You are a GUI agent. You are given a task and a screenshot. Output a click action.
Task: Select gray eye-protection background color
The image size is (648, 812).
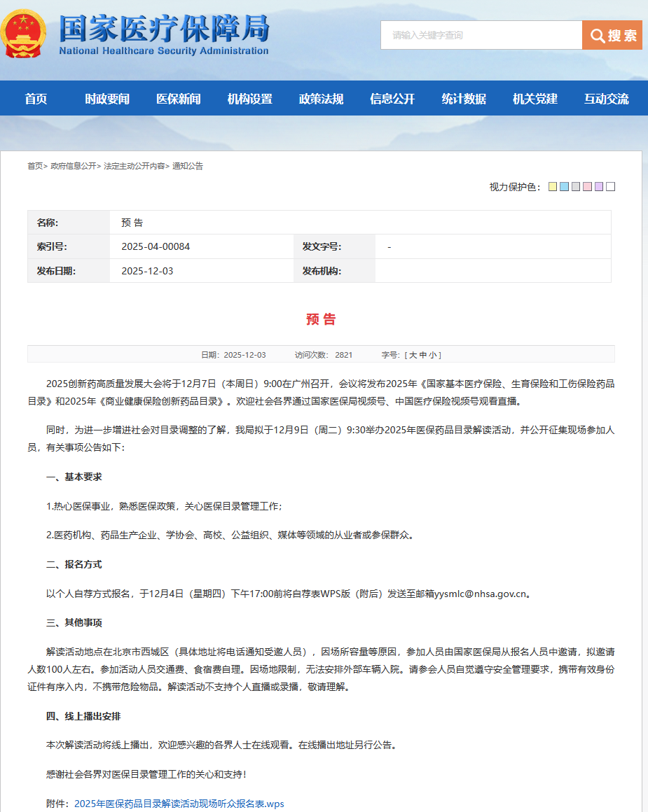tap(576, 187)
